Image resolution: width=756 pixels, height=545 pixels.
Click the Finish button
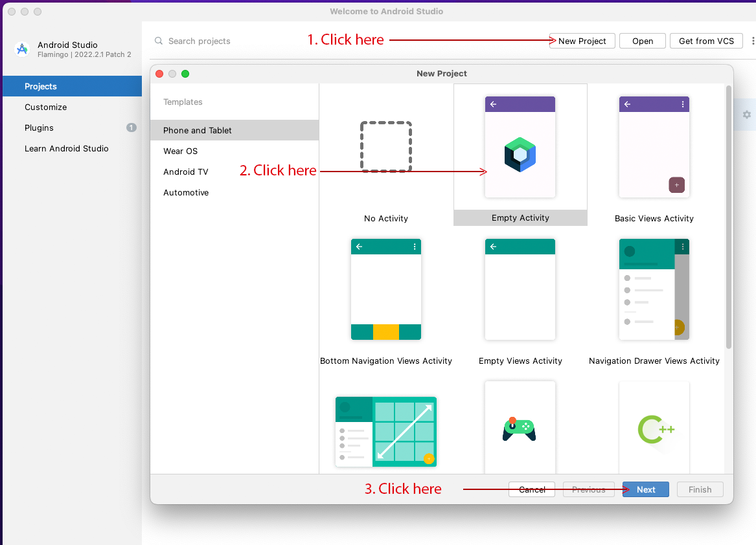(700, 489)
